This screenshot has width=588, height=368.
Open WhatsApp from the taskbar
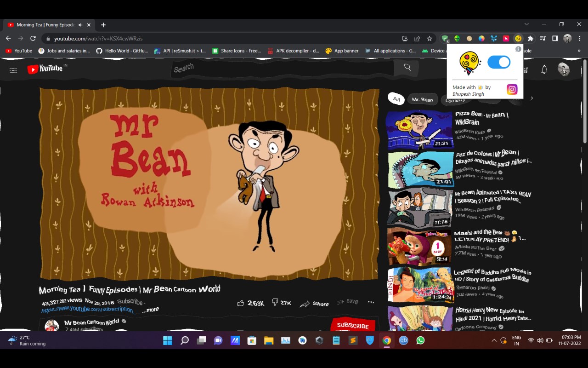(420, 340)
